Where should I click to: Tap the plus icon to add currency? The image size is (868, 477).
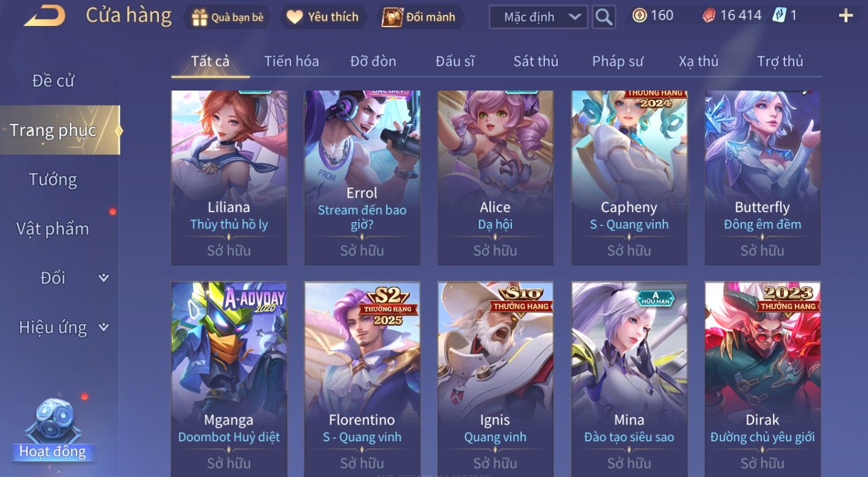846,16
